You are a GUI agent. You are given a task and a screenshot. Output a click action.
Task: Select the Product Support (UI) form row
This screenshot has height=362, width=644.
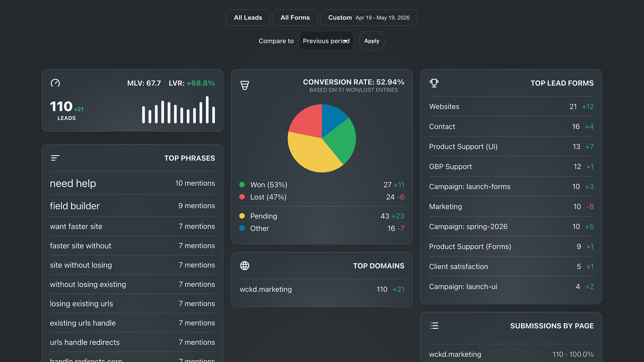coord(511,147)
